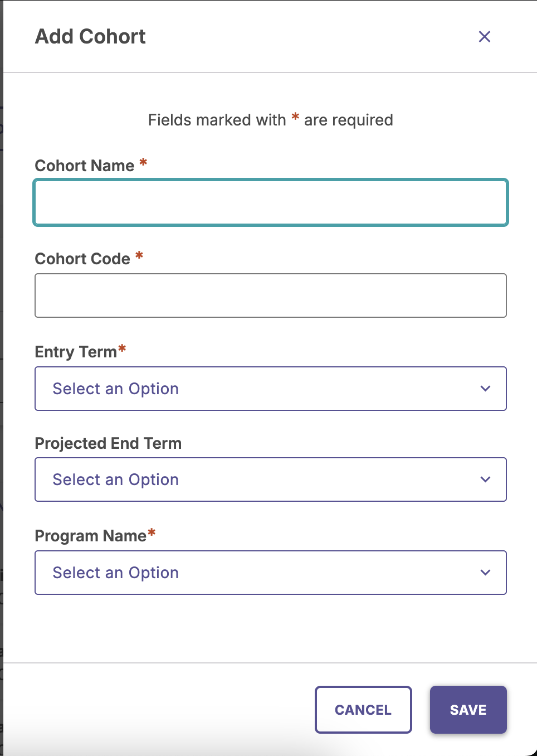
Task: Click the red asterisk beside Cohort Name
Action: pyautogui.click(x=143, y=162)
